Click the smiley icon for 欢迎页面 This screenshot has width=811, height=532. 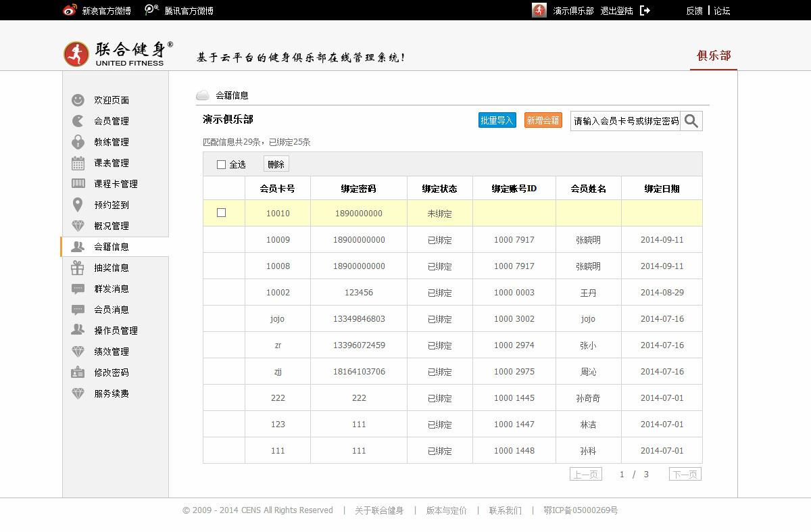[x=78, y=100]
